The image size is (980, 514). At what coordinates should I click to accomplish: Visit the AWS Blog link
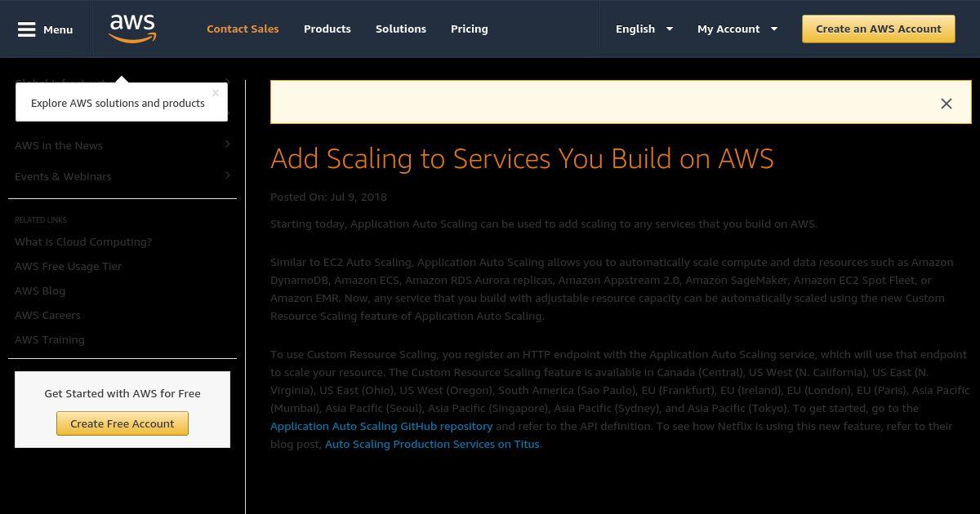tap(40, 290)
